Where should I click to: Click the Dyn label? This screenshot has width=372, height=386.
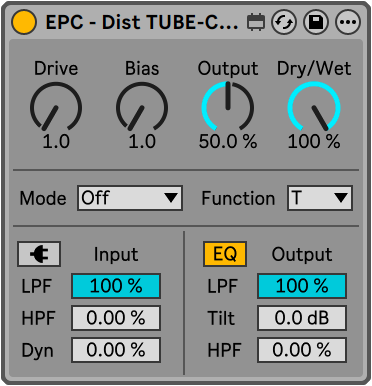(x=37, y=351)
